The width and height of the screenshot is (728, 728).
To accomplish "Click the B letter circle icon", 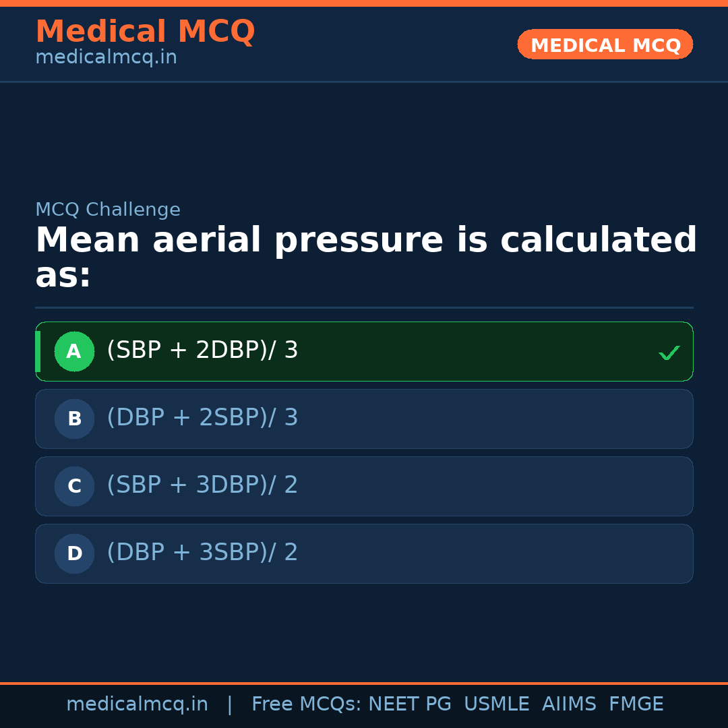I will (x=74, y=419).
